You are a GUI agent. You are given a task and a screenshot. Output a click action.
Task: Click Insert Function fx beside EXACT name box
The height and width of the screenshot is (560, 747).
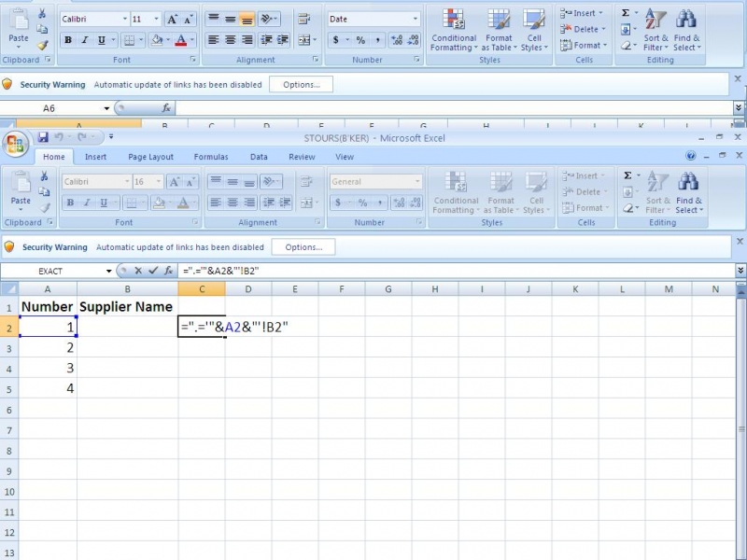tap(168, 271)
